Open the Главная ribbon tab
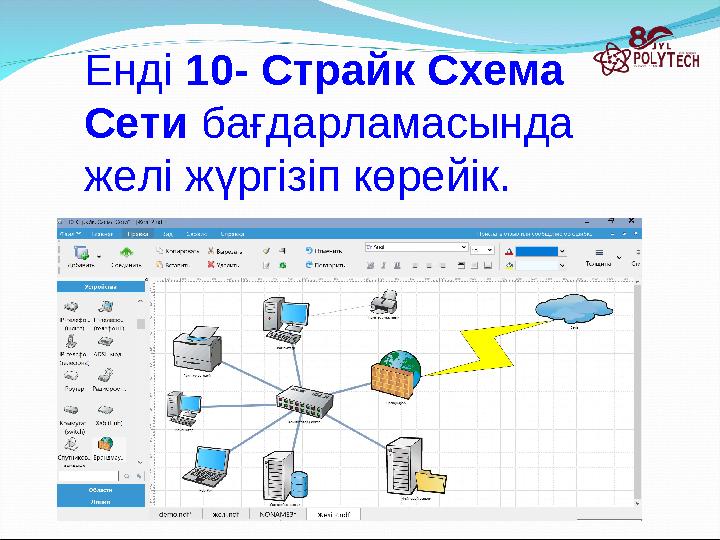Screen dimensions: 720x540 102,234
